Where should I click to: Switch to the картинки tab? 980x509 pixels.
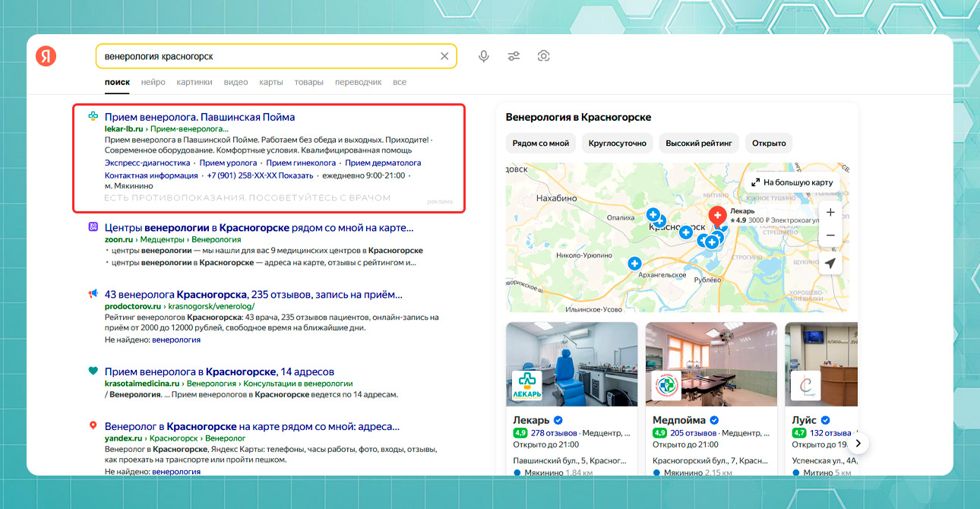pyautogui.click(x=194, y=82)
